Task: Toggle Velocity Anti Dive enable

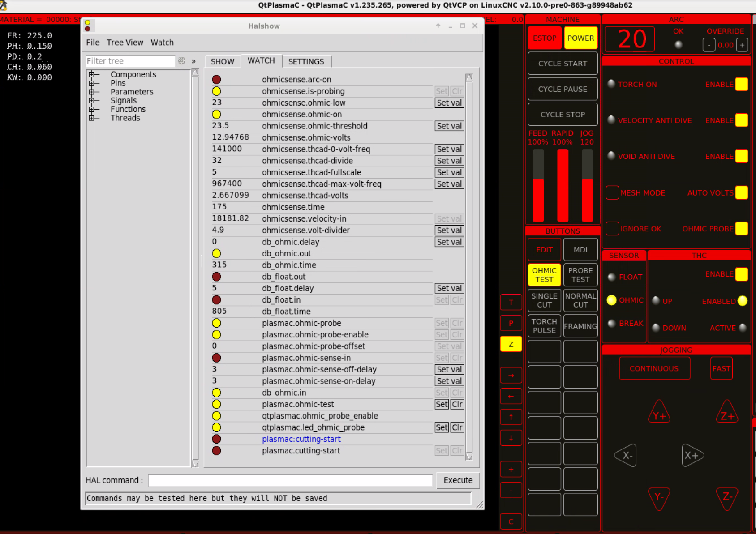Action: 742,120
